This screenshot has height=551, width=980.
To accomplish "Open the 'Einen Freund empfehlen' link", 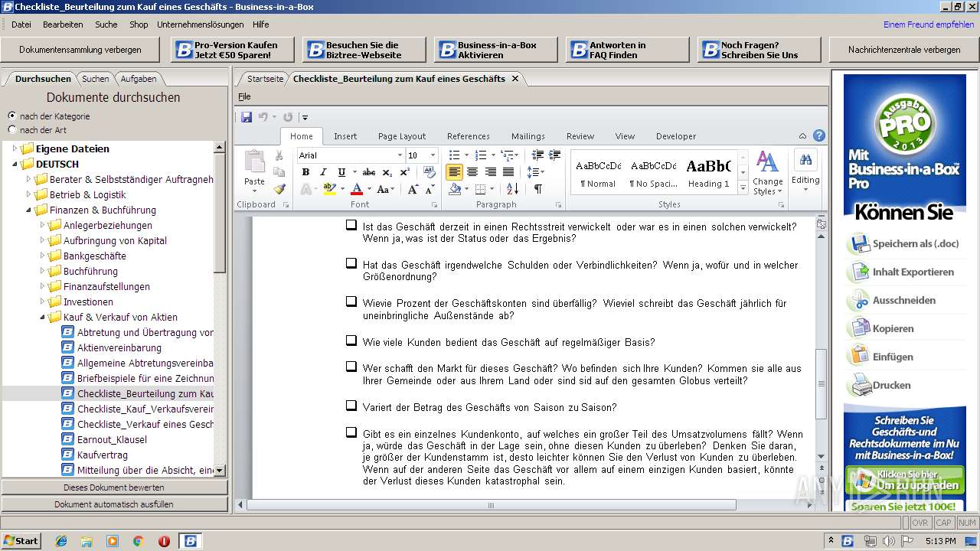I will click(x=929, y=24).
